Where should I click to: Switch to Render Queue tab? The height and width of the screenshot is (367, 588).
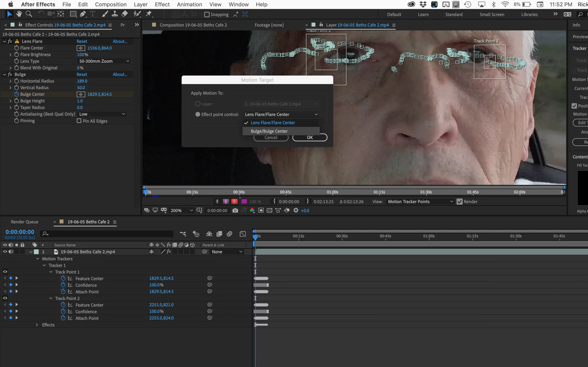point(24,222)
